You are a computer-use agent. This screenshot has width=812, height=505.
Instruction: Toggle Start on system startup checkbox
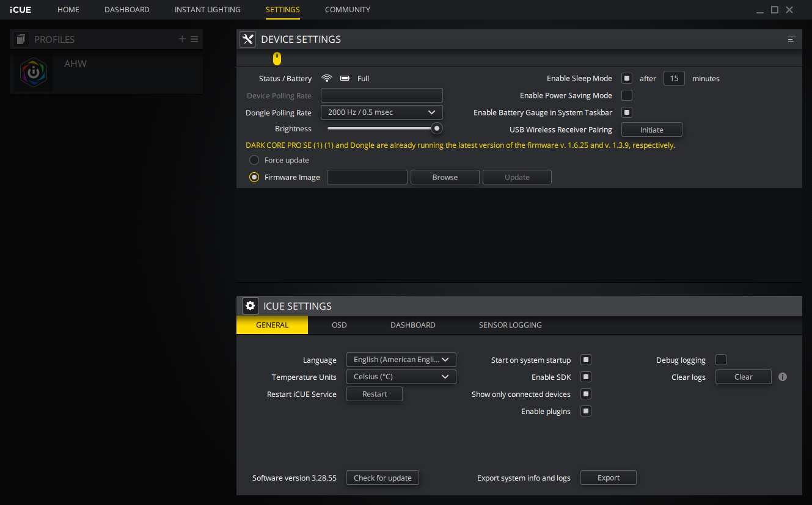586,360
